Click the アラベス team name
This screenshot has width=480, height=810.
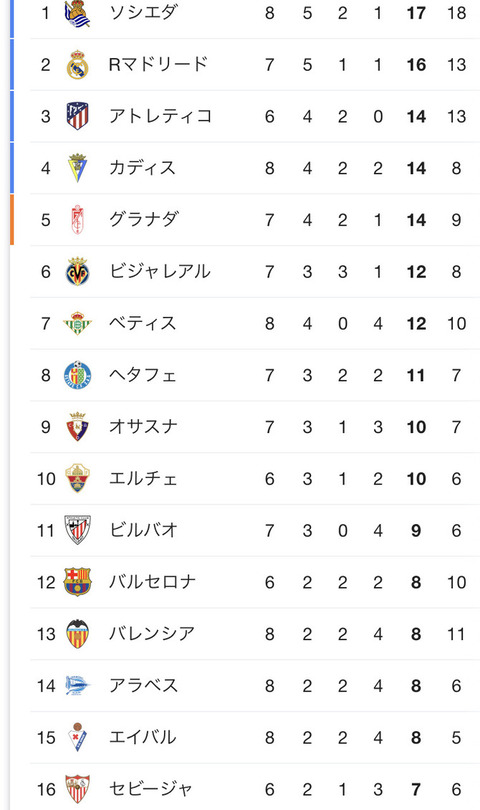pos(143,686)
